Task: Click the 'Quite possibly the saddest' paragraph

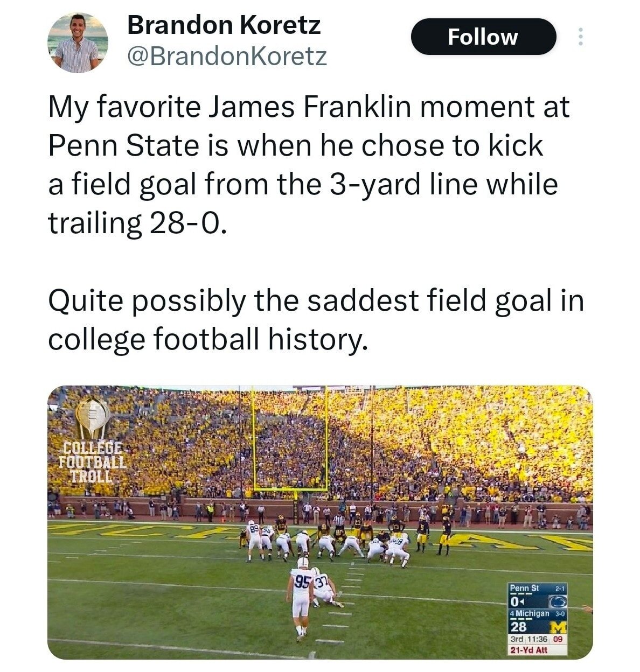Action: pos(316,319)
